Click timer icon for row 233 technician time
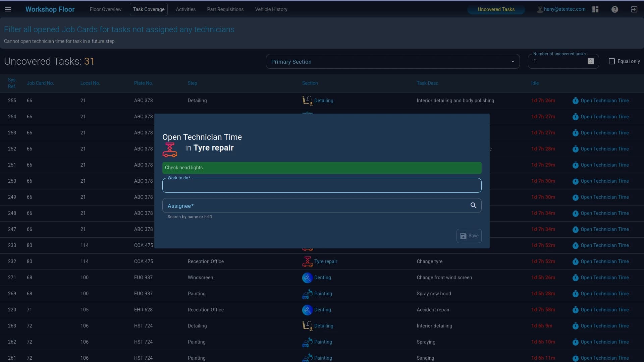Image resolution: width=644 pixels, height=362 pixels. pyautogui.click(x=575, y=245)
